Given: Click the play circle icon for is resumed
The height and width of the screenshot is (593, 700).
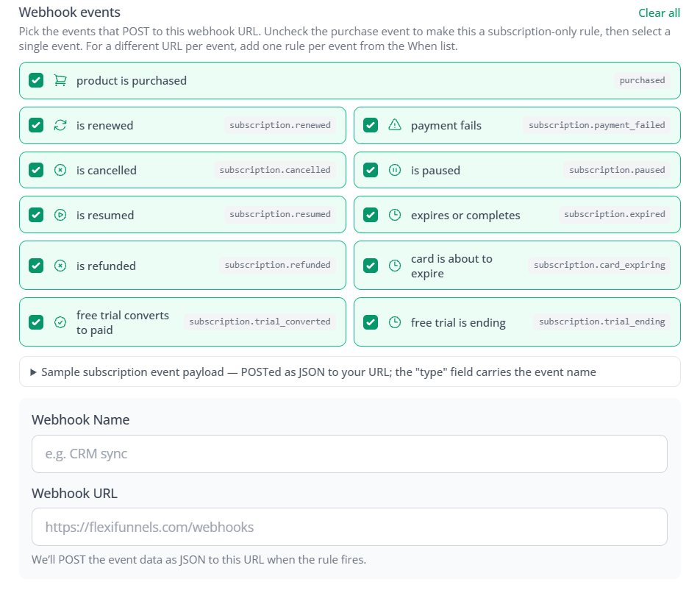Looking at the screenshot, I should [x=60, y=215].
